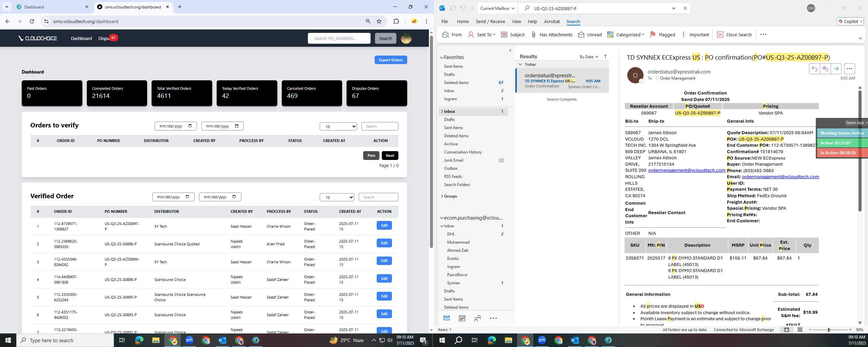Open Windows Start menu on left taskbar
Screen dimensions: 868x347
[8, 340]
